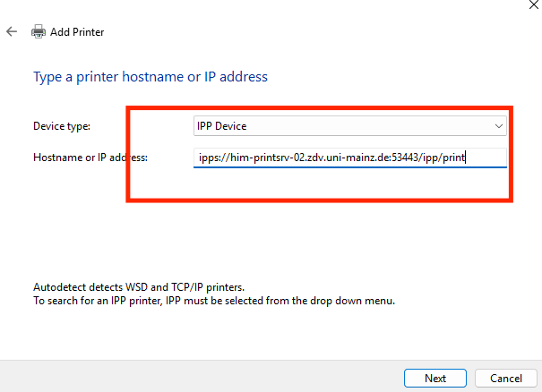The width and height of the screenshot is (542, 392).
Task: Click the 'Hostname or IP address:' label
Action: [90, 158]
